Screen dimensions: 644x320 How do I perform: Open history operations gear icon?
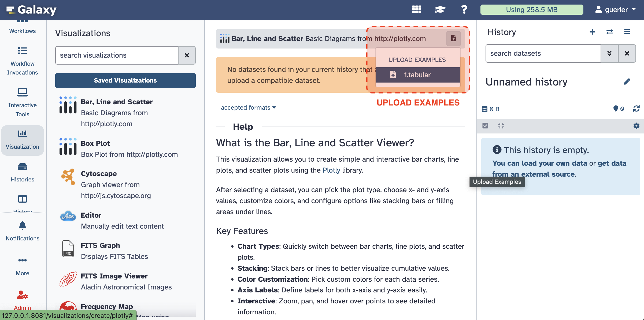[636, 126]
